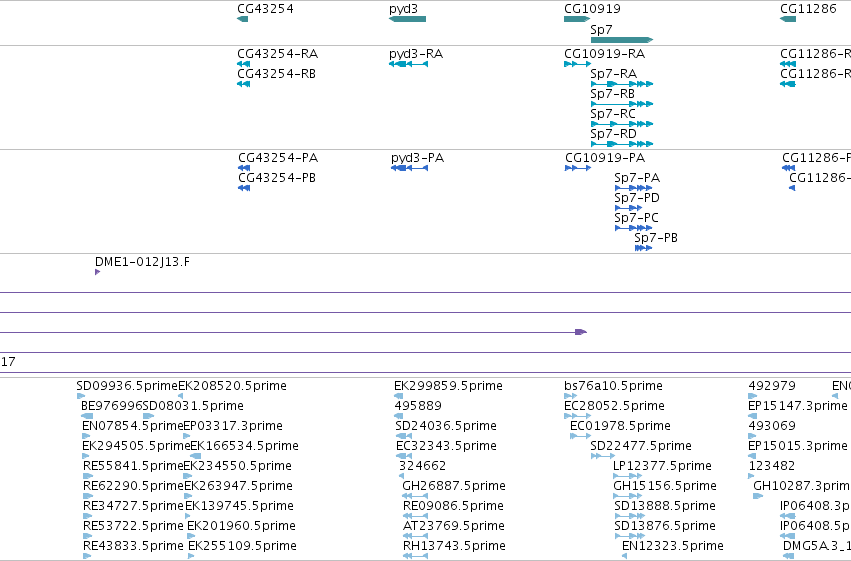Click the purple arrowhead on the tiling line

581,332
